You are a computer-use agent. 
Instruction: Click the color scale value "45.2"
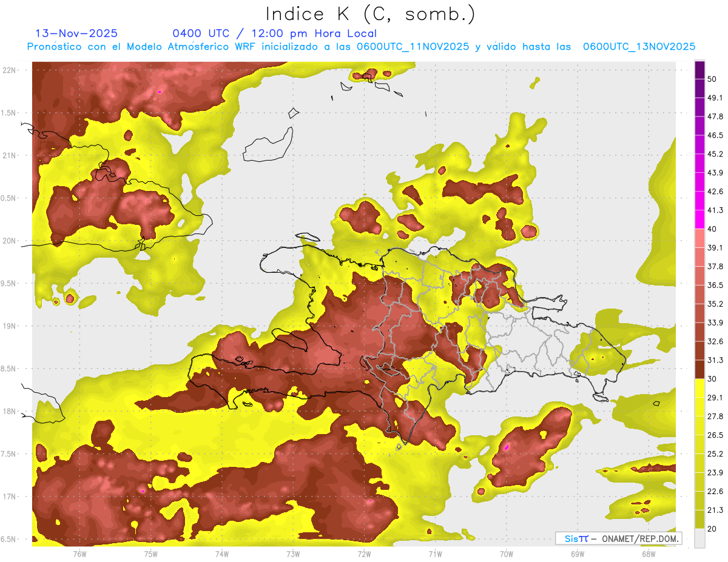(716, 154)
